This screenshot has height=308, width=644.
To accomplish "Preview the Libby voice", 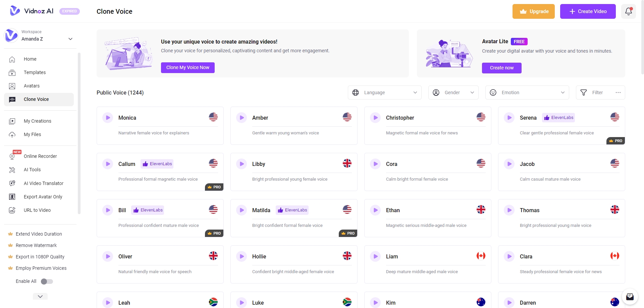I will (241, 164).
